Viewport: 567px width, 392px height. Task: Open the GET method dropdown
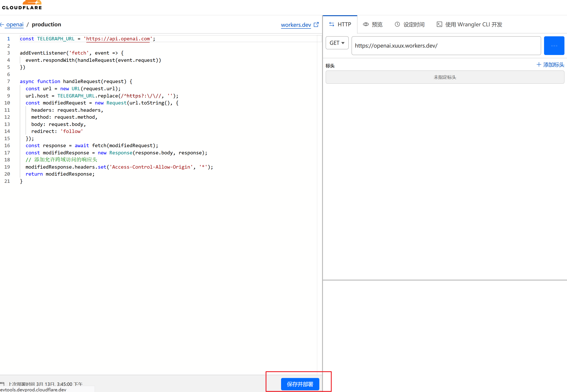point(337,43)
